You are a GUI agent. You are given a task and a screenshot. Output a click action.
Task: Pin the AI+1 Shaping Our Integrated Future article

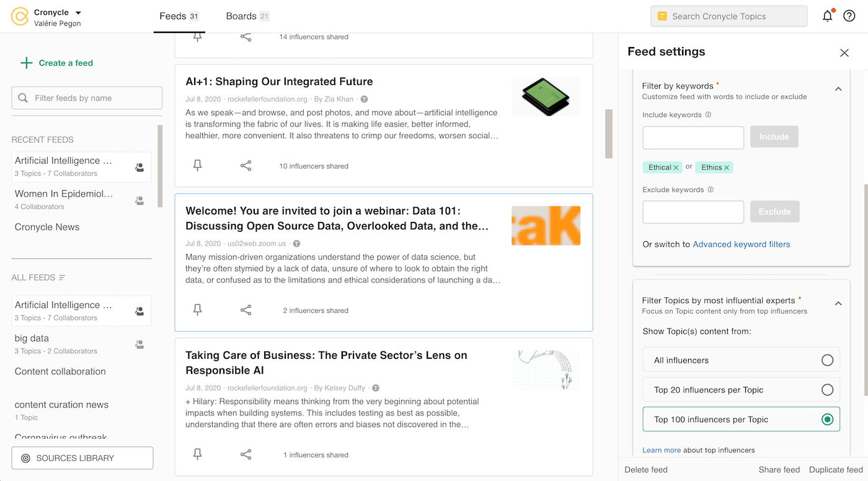[x=197, y=165]
